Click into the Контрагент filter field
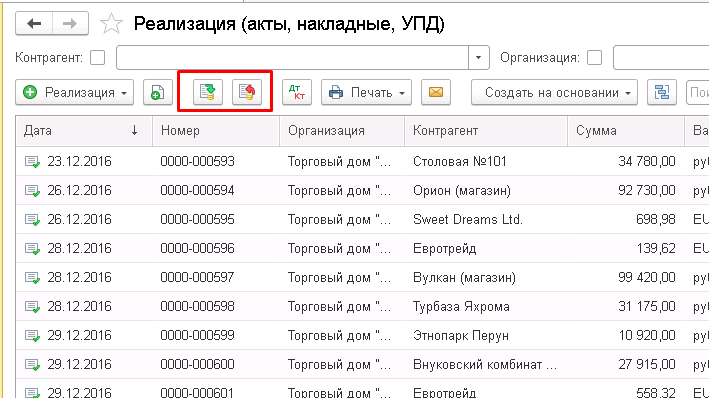The image size is (709, 398). (x=292, y=57)
